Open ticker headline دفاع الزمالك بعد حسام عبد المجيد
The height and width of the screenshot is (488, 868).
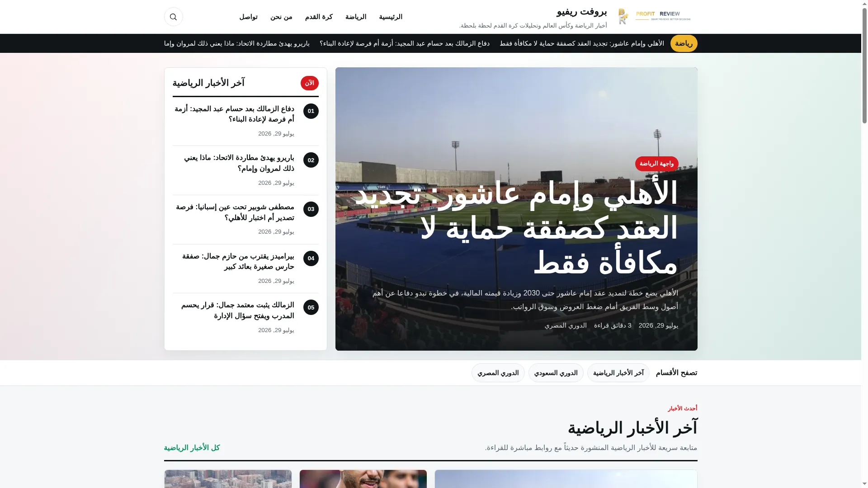[x=405, y=43]
